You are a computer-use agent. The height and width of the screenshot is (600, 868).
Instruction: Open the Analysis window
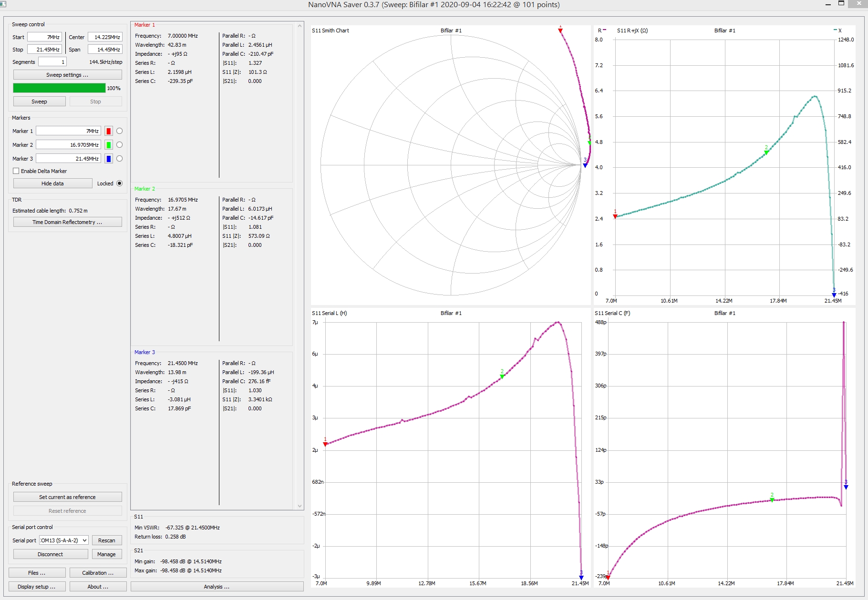coord(217,587)
